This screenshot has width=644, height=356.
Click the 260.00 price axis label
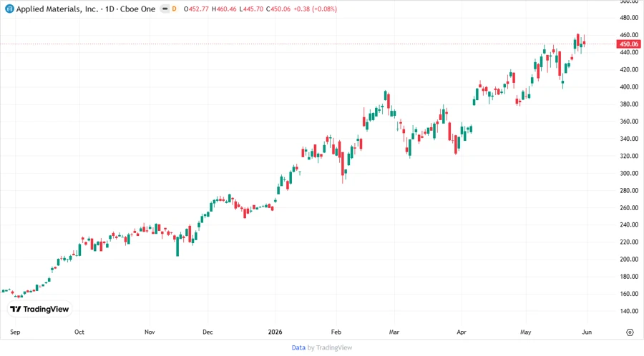click(629, 207)
